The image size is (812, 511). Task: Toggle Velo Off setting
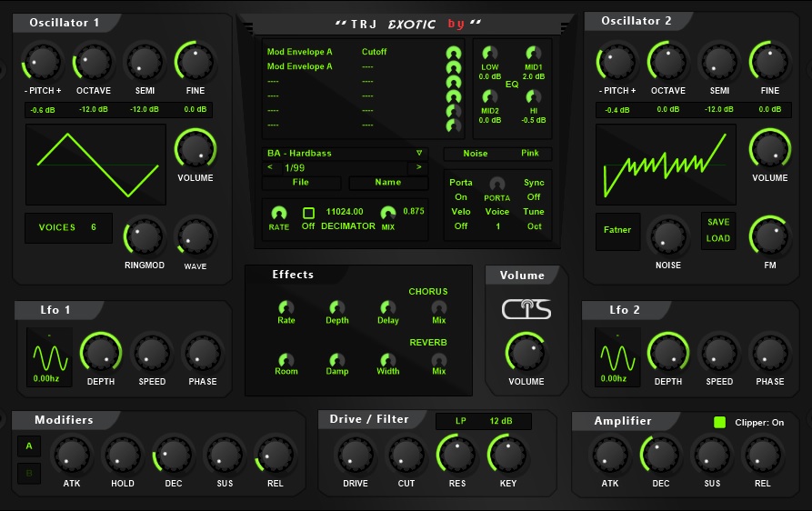point(461,226)
